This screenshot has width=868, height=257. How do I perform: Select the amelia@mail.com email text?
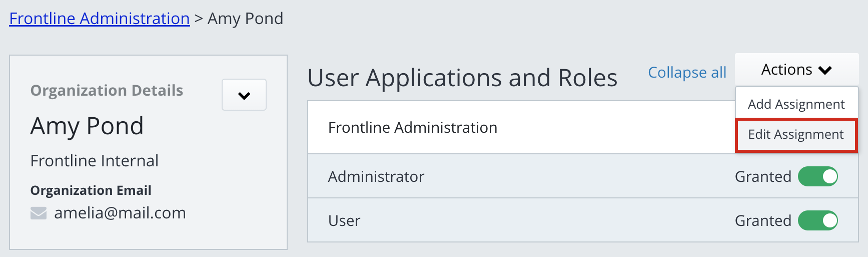120,213
